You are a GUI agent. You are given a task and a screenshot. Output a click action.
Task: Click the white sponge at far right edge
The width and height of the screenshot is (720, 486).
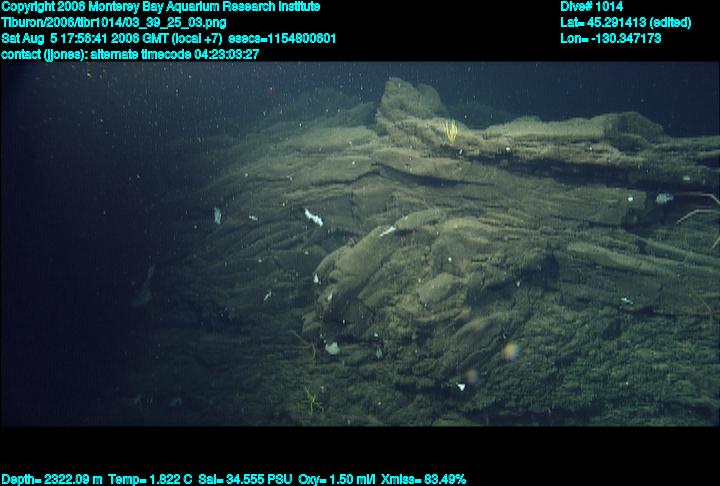(x=663, y=198)
